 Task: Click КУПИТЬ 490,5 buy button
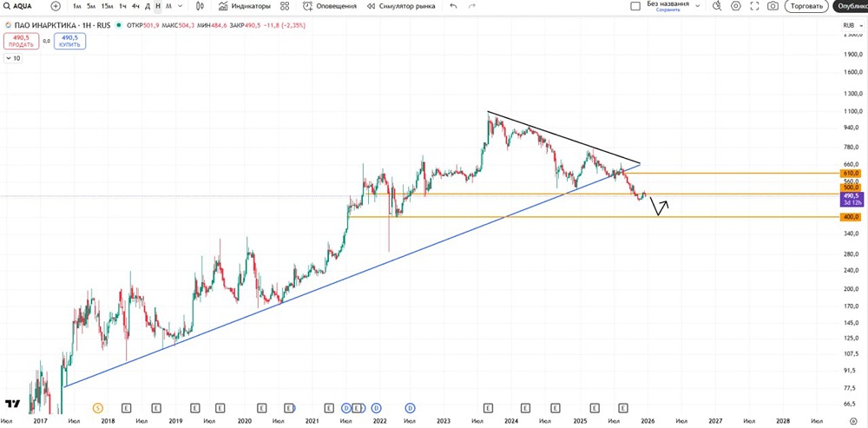[69, 41]
